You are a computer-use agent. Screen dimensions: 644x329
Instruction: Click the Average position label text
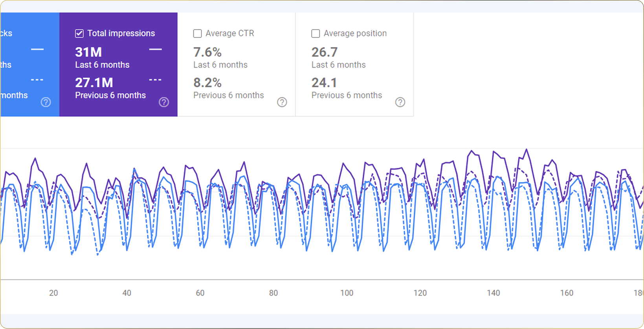tap(355, 33)
